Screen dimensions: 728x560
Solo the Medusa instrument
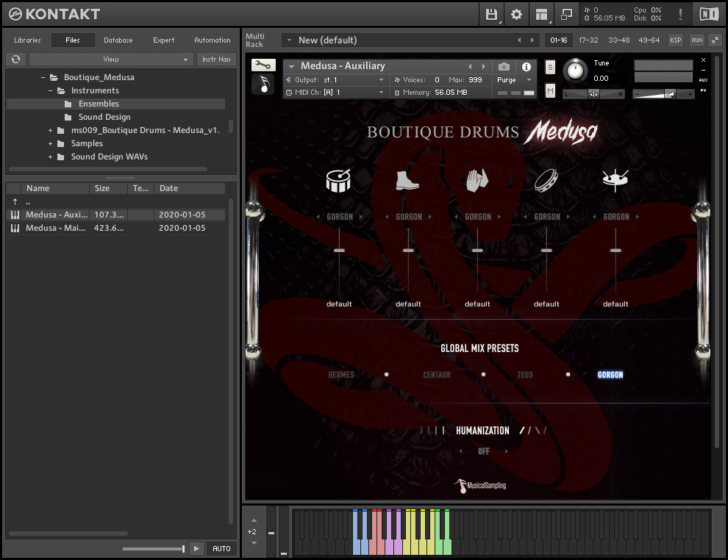point(550,68)
